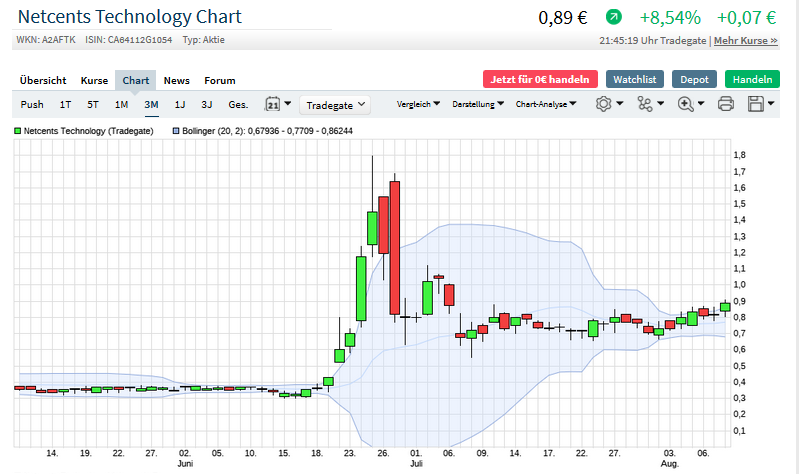Click the Netcents Technology Chart heading

[129, 17]
